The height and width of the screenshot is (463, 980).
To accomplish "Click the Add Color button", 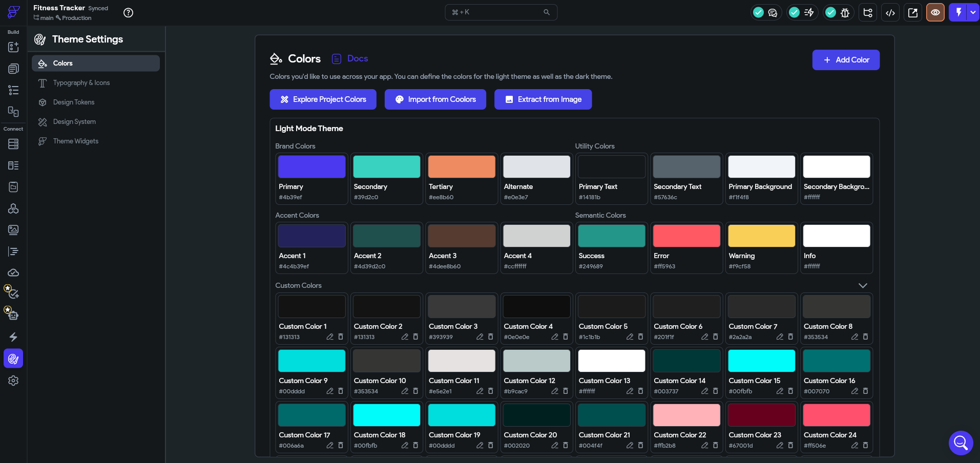I will pyautogui.click(x=846, y=60).
